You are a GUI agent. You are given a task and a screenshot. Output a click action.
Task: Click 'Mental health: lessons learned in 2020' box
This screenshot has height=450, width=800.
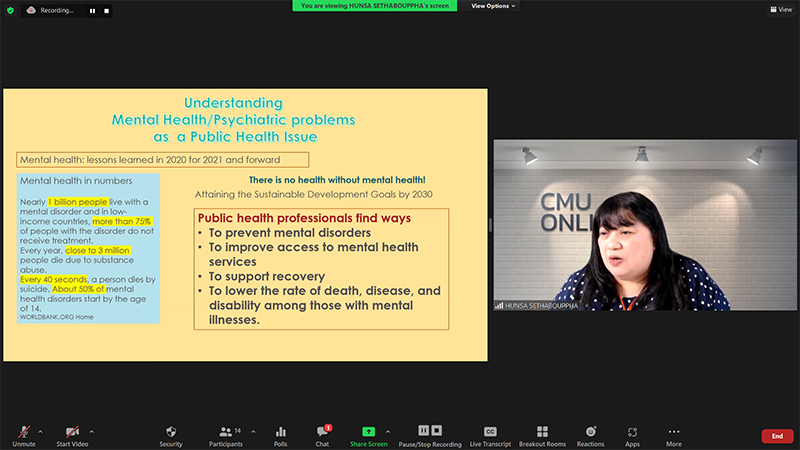162,160
